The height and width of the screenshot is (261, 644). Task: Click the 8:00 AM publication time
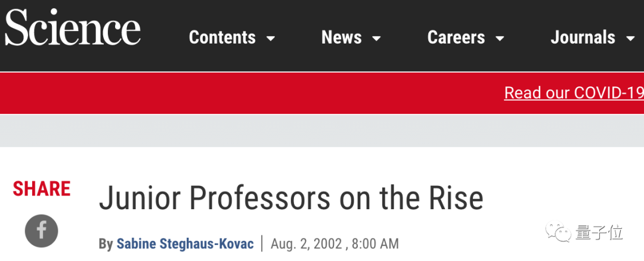375,244
